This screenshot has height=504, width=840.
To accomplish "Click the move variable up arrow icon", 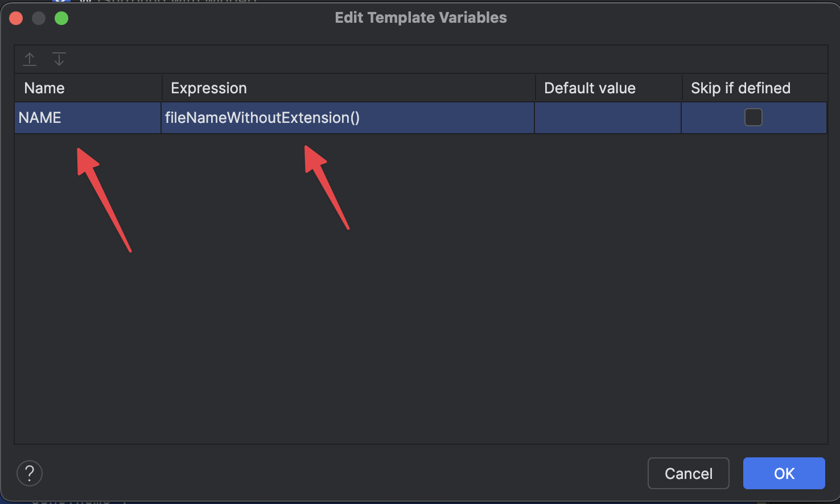I will coord(30,59).
